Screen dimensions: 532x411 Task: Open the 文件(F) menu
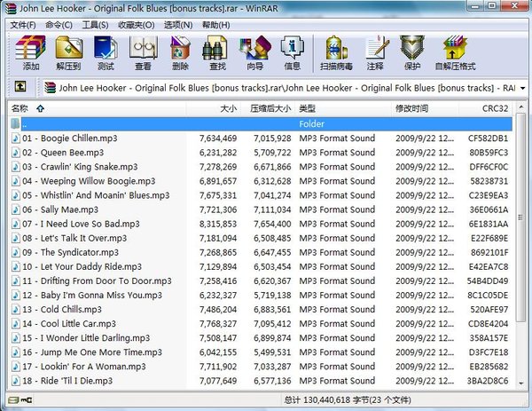click(x=23, y=25)
